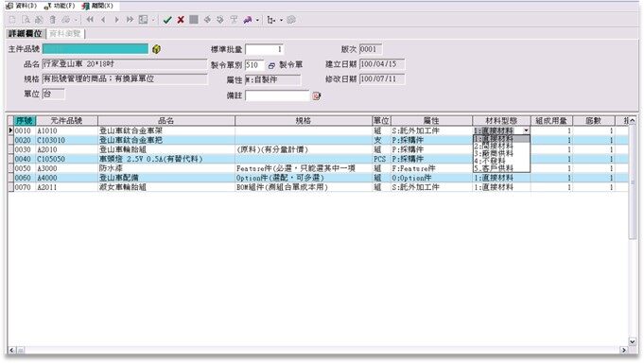This screenshot has width=644, height=363.
Task: Click the 製令單別 field showing 510
Action: [x=254, y=65]
